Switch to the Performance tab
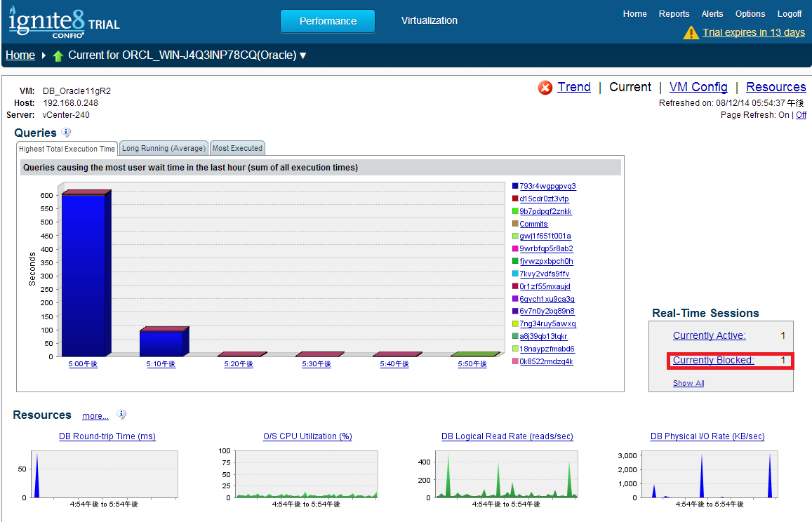The width and height of the screenshot is (812, 522). tap(328, 21)
